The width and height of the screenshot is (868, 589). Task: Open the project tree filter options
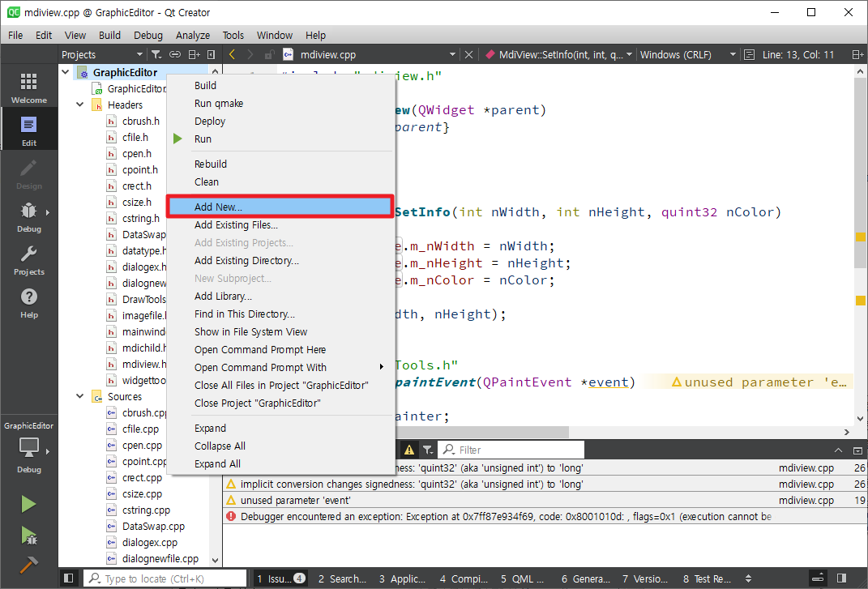tap(156, 54)
